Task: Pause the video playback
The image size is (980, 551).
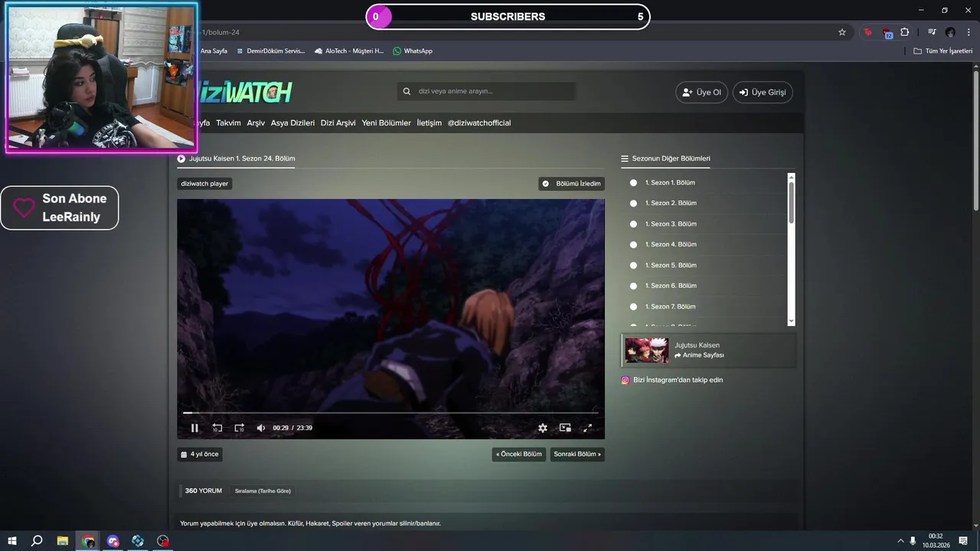Action: pyautogui.click(x=194, y=428)
